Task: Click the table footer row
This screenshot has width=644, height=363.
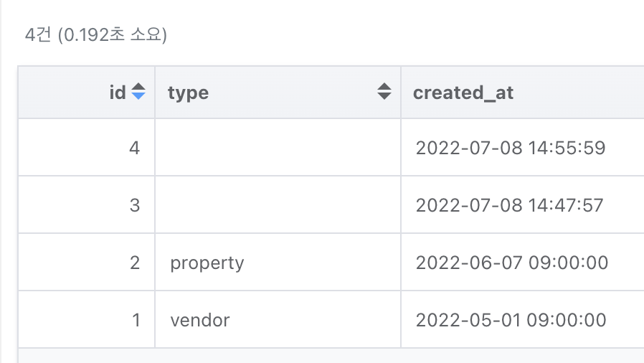Action: [x=331, y=356]
